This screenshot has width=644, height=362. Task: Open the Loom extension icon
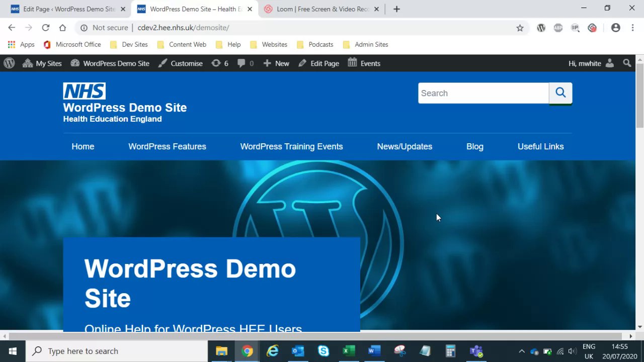pyautogui.click(x=592, y=28)
